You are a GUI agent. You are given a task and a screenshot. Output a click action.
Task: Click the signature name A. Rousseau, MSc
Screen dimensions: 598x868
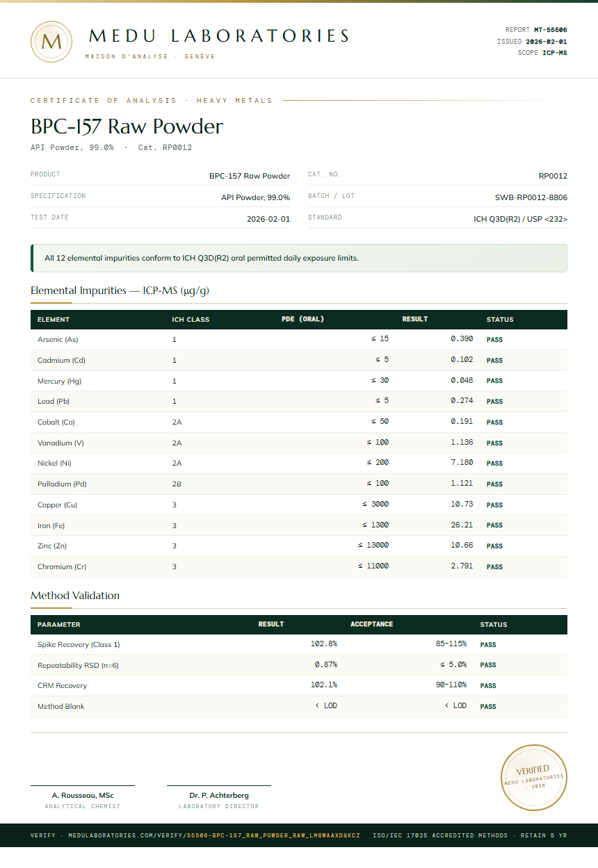pyautogui.click(x=83, y=795)
